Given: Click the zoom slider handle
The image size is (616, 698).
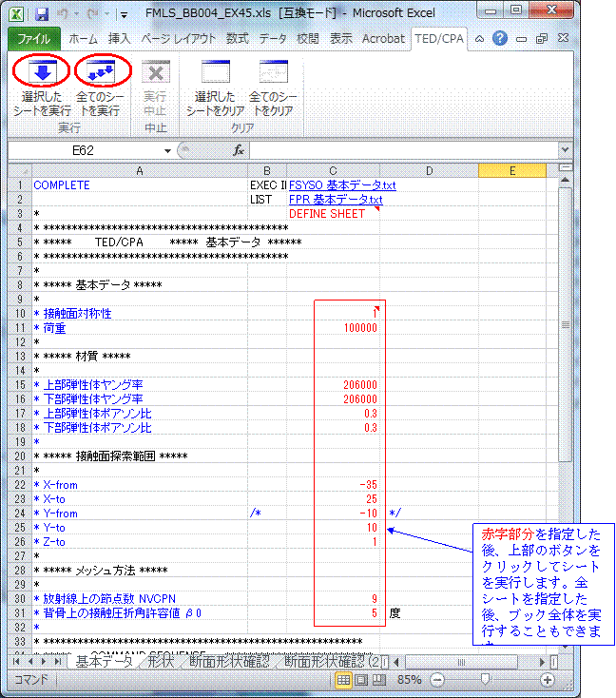Looking at the screenshot, I should pyautogui.click(x=486, y=679).
